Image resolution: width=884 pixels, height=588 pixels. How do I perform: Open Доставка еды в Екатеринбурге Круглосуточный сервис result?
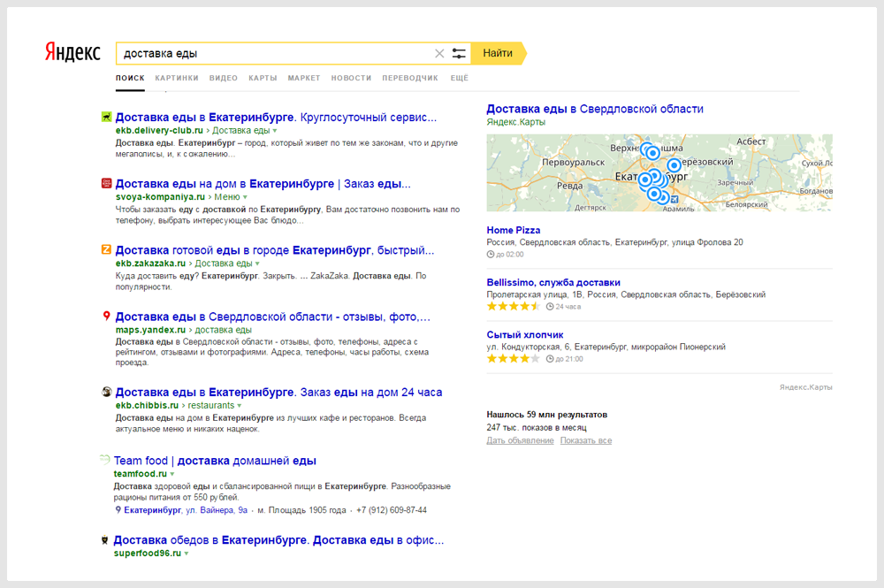click(x=276, y=118)
